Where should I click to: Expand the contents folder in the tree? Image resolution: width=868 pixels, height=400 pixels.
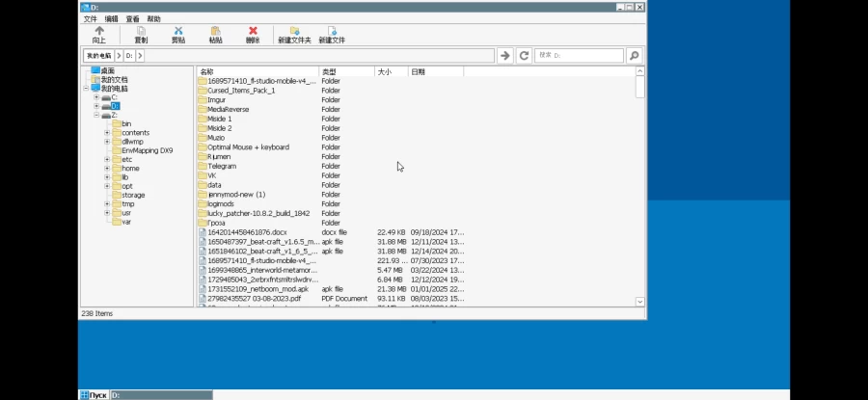pos(107,132)
